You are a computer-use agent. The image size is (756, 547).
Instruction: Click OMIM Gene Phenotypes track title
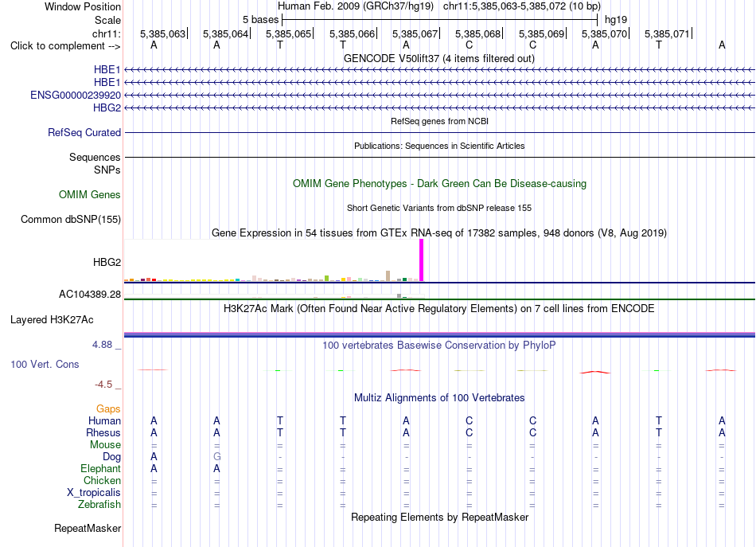pyautogui.click(x=439, y=183)
